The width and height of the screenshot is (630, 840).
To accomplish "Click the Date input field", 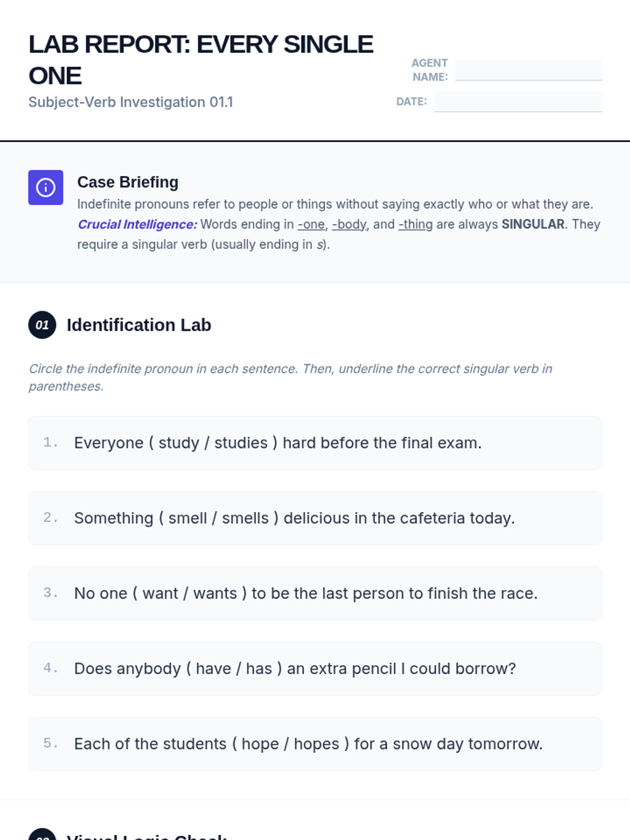I will click(518, 101).
